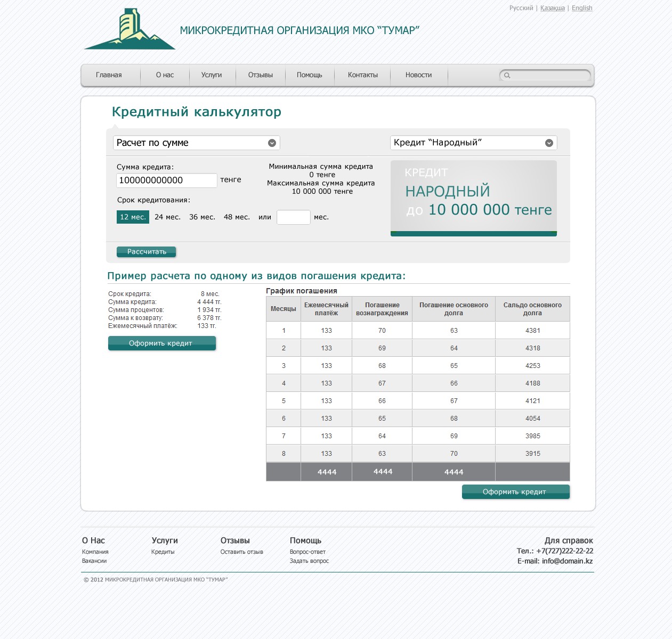
Task: Open the Отзывы navigation item
Action: 261,75
